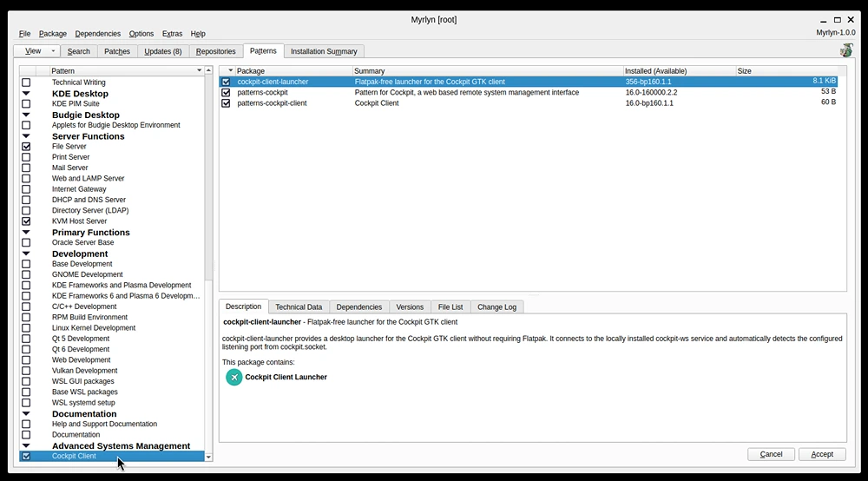Click the pattern list scroll-up arrow
The height and width of the screenshot is (481, 868).
pos(208,70)
